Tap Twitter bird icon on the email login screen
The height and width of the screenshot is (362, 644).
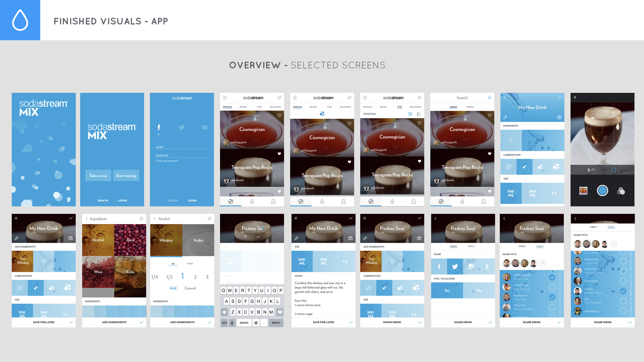182,127
